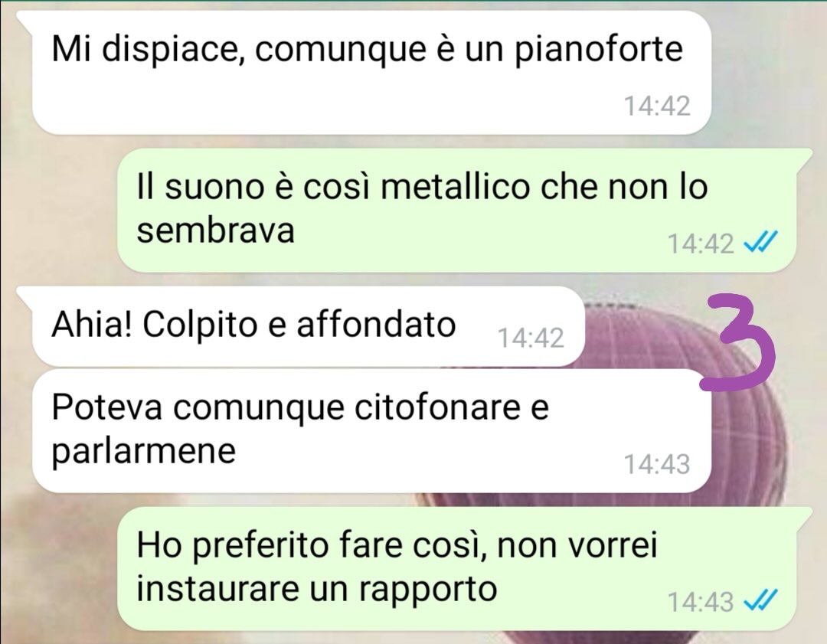Click the 14:42 timestamp beside 'affondato'
This screenshot has height=644, width=827.
(x=531, y=338)
